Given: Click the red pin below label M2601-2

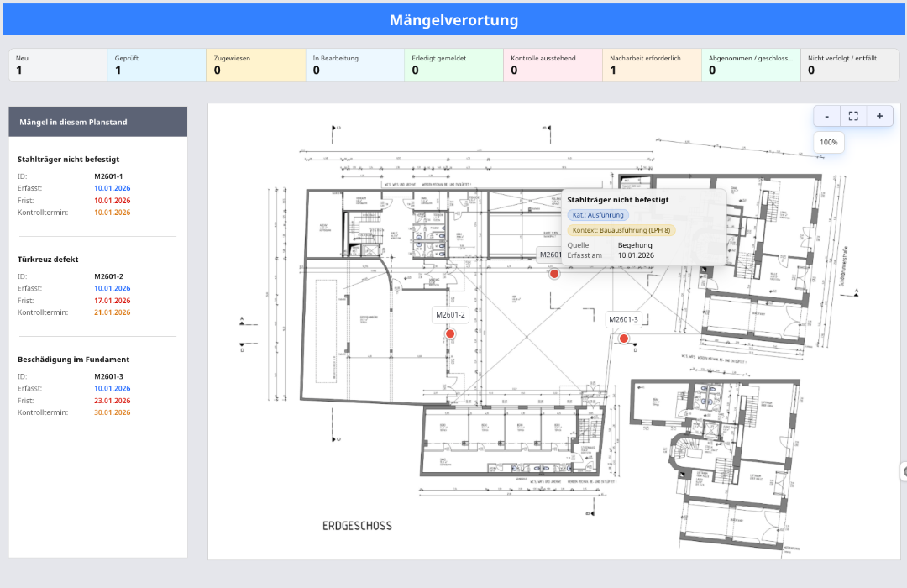Looking at the screenshot, I should pos(451,333).
